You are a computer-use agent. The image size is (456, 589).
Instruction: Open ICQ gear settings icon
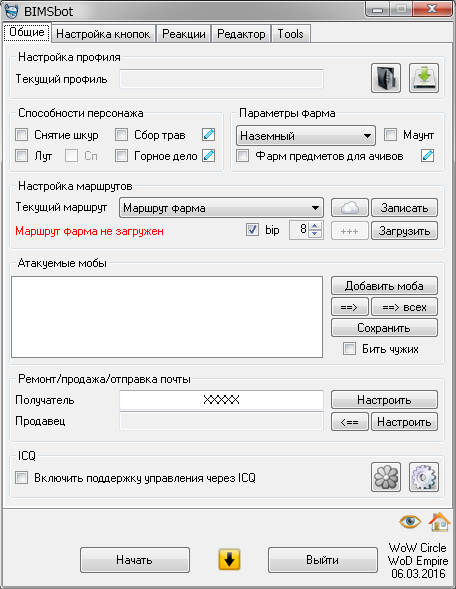tap(424, 477)
